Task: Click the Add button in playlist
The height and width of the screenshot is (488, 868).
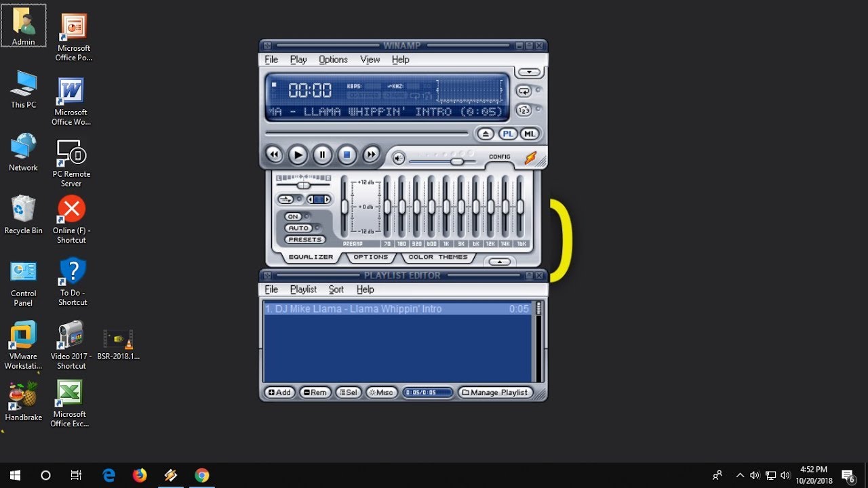Action: [x=279, y=392]
